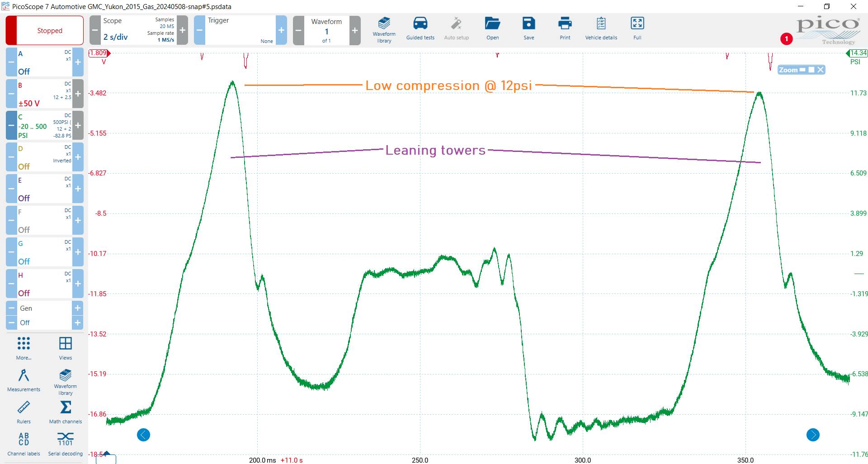Open Math channels panel

pyautogui.click(x=66, y=412)
